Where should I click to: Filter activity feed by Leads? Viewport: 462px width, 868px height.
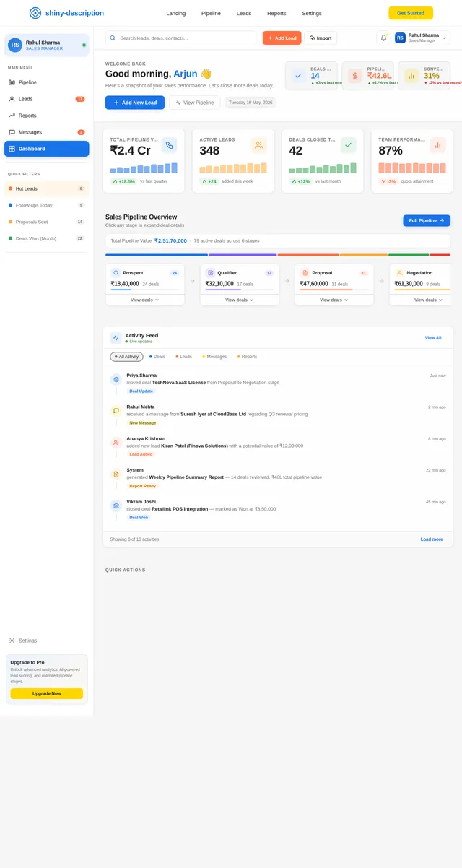click(x=183, y=357)
